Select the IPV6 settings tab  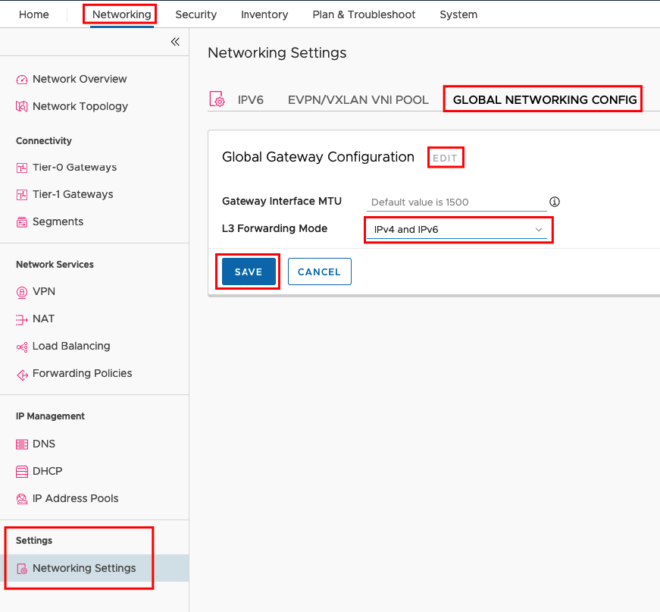pos(249,100)
